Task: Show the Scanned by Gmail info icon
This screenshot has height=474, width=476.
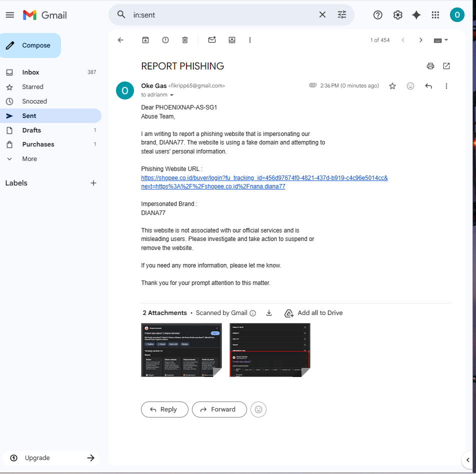Action: [252, 313]
